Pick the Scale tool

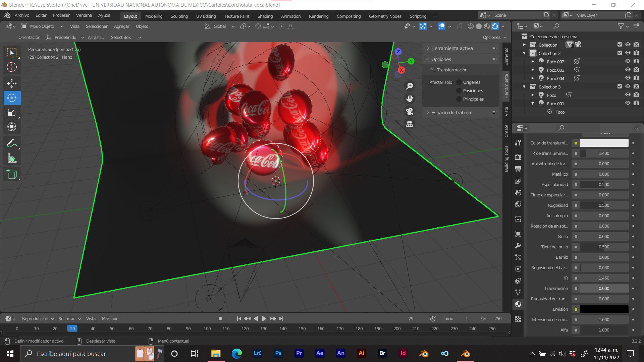(x=12, y=112)
